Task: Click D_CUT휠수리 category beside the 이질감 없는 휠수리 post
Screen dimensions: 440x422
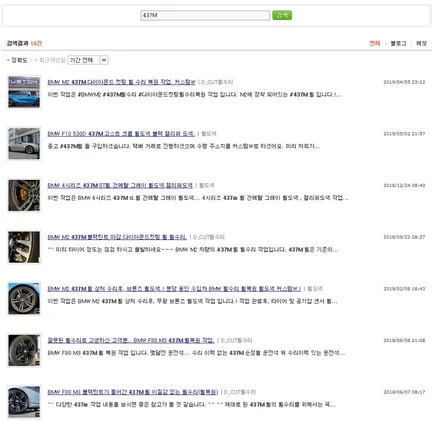Action: (240, 392)
